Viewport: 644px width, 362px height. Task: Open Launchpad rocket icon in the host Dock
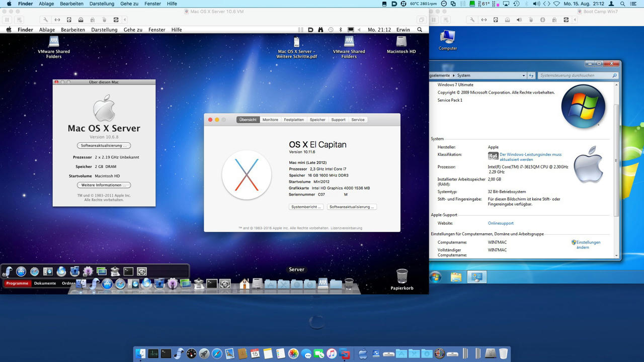coord(204,353)
